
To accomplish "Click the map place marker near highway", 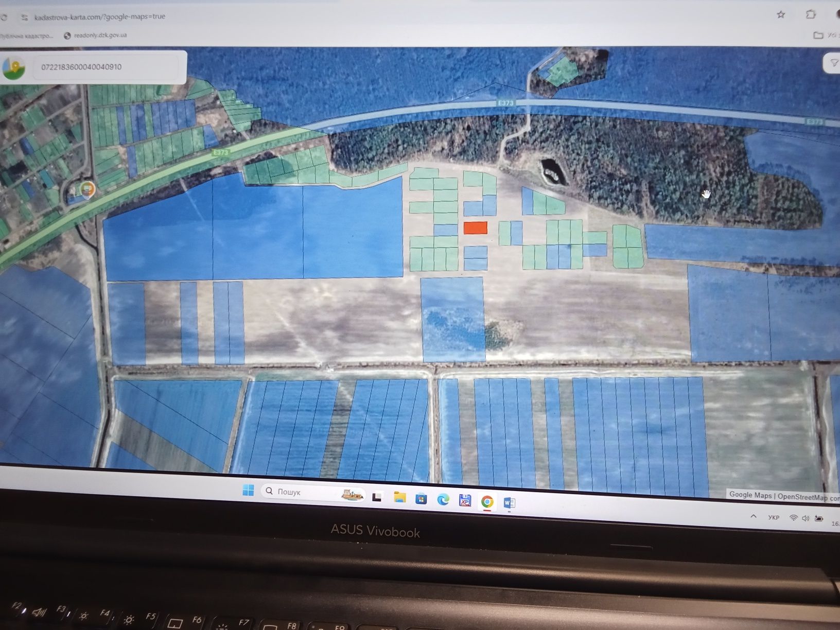I will click(x=87, y=189).
